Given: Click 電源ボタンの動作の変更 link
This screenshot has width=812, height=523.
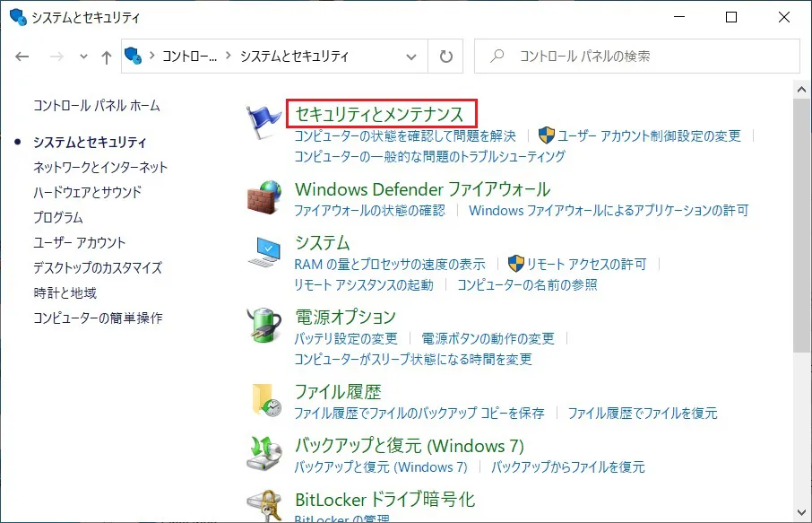Looking at the screenshot, I should pos(488,338).
